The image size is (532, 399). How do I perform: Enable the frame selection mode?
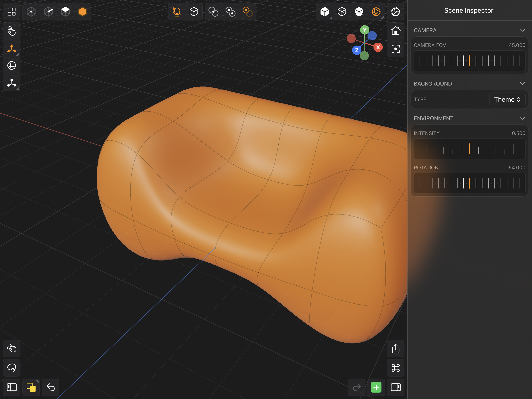tap(395, 49)
